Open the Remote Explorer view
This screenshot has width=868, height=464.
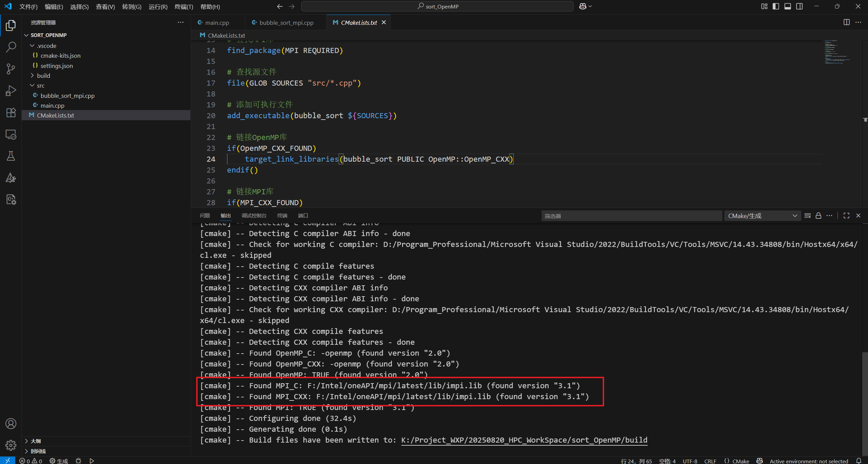[x=11, y=135]
